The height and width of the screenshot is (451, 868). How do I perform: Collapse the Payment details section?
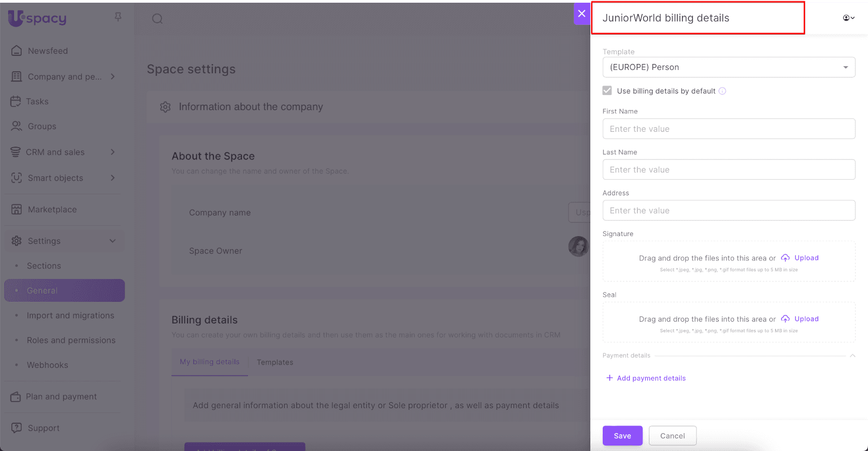pos(852,356)
